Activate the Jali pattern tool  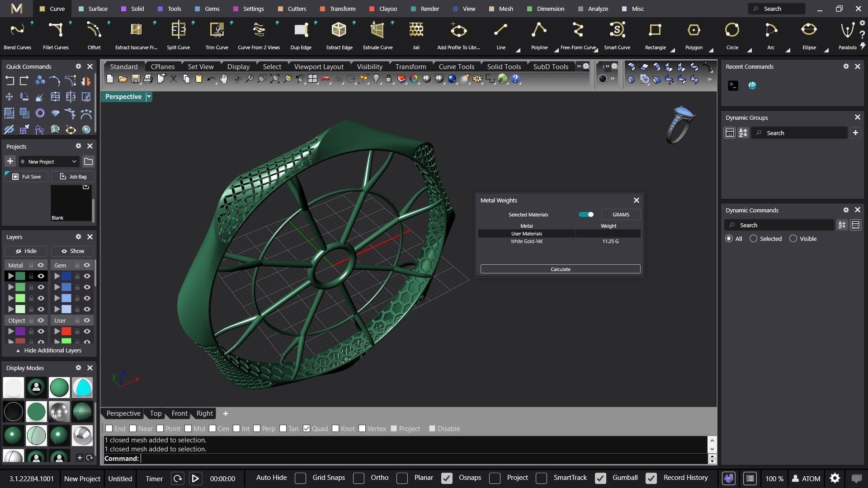click(416, 31)
